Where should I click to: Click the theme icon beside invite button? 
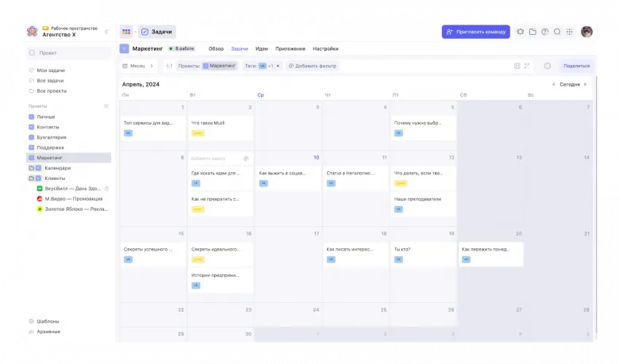(x=521, y=32)
